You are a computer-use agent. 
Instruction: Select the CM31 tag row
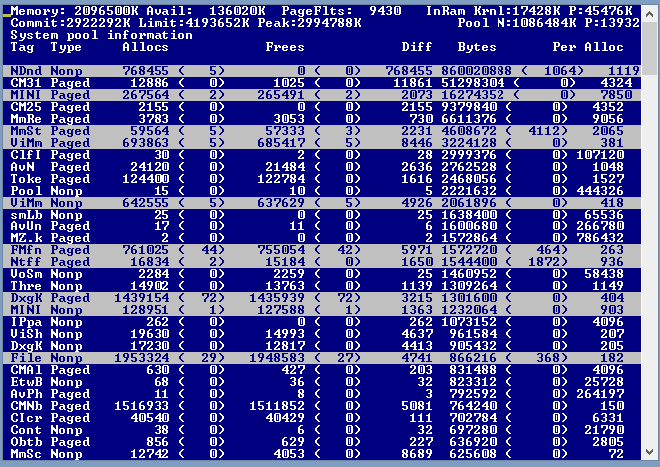coord(322,83)
